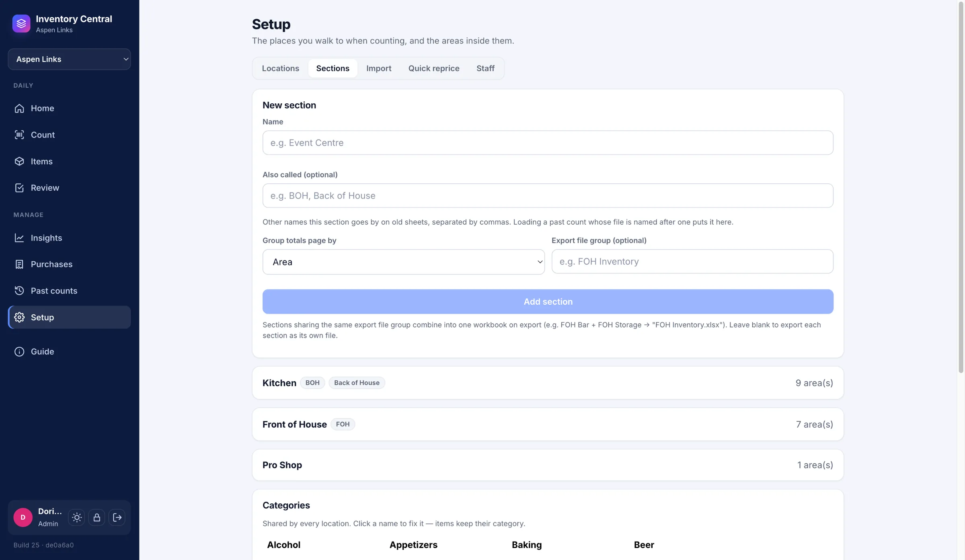The width and height of the screenshot is (965, 560).
Task: Open the Items page
Action: tap(69, 161)
